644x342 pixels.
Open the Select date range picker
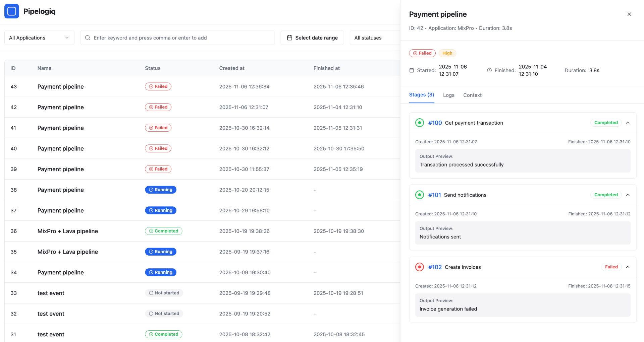click(x=312, y=38)
